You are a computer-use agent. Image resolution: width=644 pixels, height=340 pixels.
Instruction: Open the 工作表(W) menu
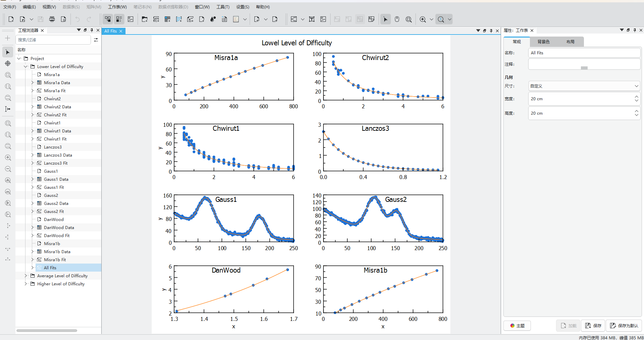[x=117, y=7]
